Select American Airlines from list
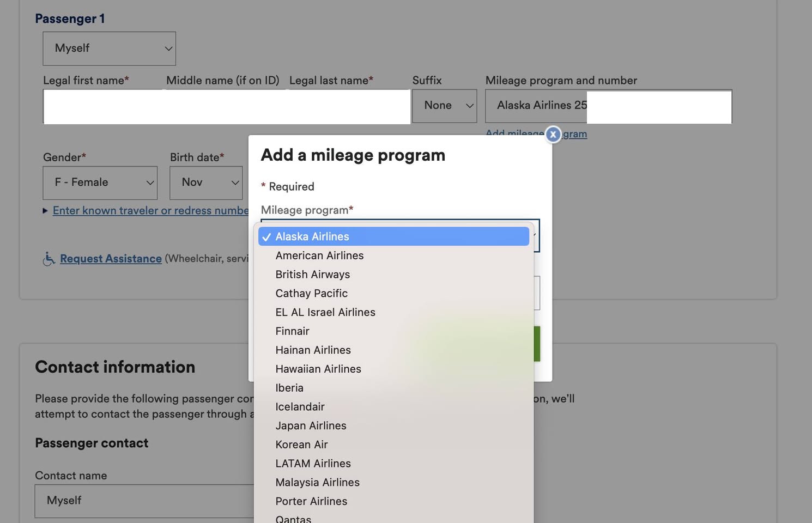Viewport: 812px width, 523px height. pyautogui.click(x=319, y=256)
